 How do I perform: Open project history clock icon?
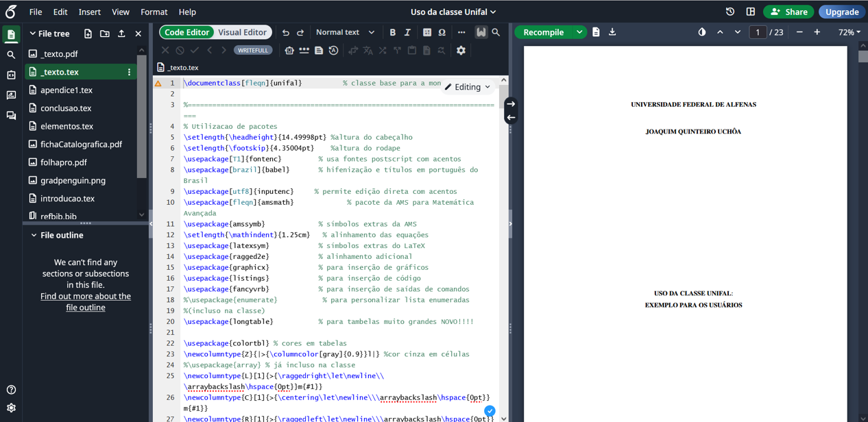[730, 12]
